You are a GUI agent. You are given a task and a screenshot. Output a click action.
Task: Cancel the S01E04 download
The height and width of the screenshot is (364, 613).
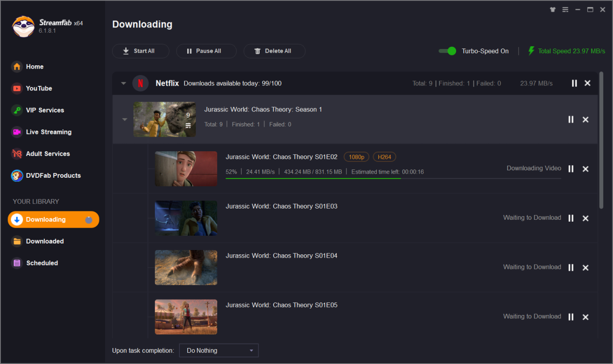pos(585,267)
